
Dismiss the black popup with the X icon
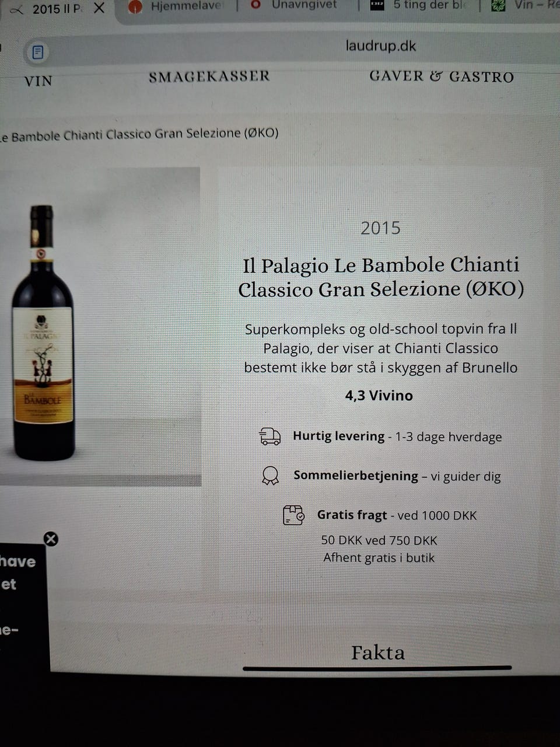tap(51, 539)
